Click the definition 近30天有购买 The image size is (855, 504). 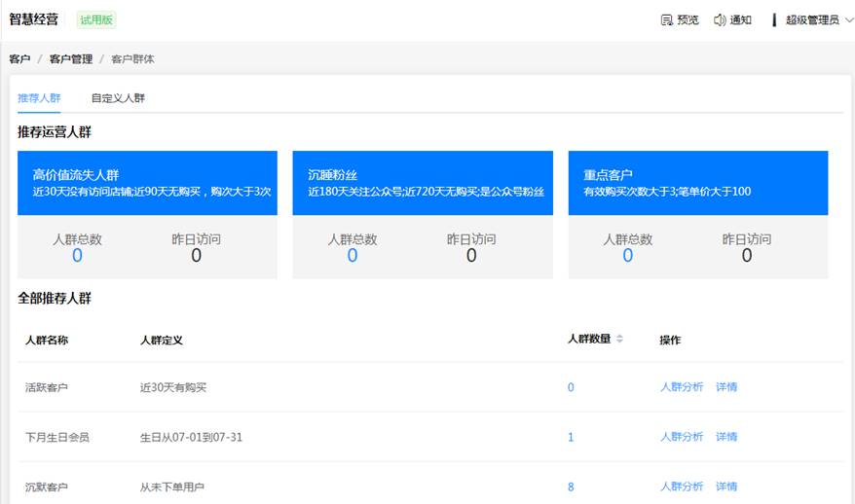pyautogui.click(x=173, y=387)
